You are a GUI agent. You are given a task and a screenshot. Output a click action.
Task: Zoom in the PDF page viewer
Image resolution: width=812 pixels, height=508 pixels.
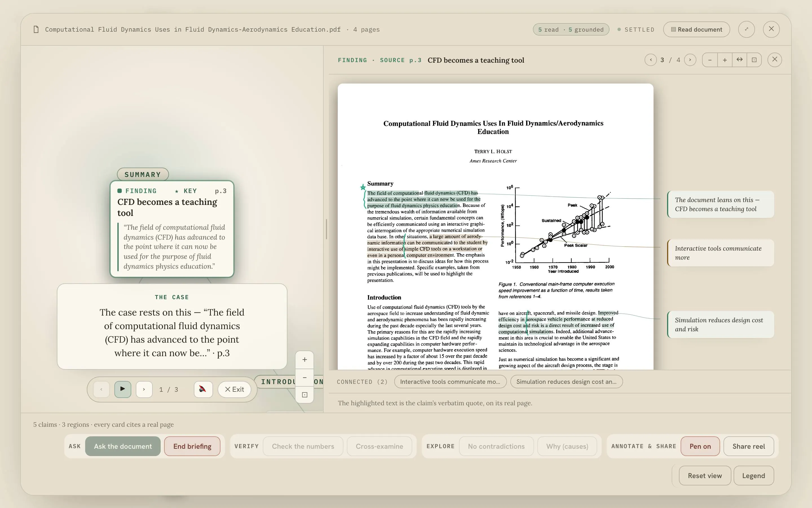point(725,60)
